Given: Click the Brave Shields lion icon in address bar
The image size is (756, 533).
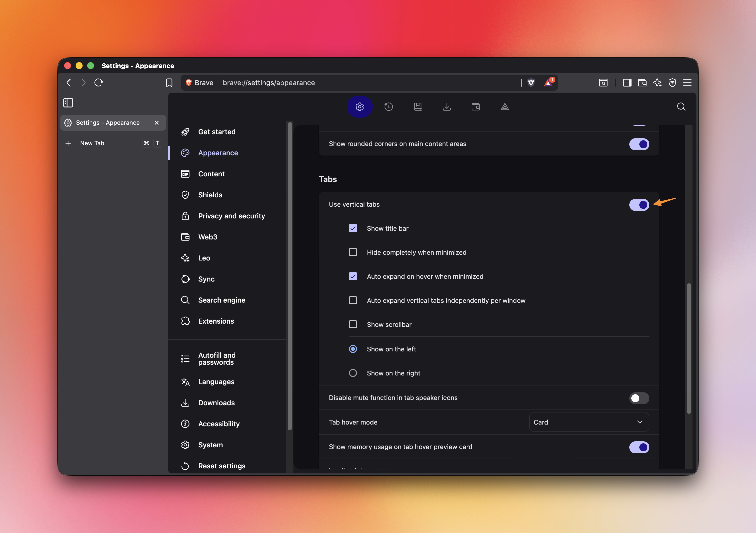Looking at the screenshot, I should tap(530, 83).
